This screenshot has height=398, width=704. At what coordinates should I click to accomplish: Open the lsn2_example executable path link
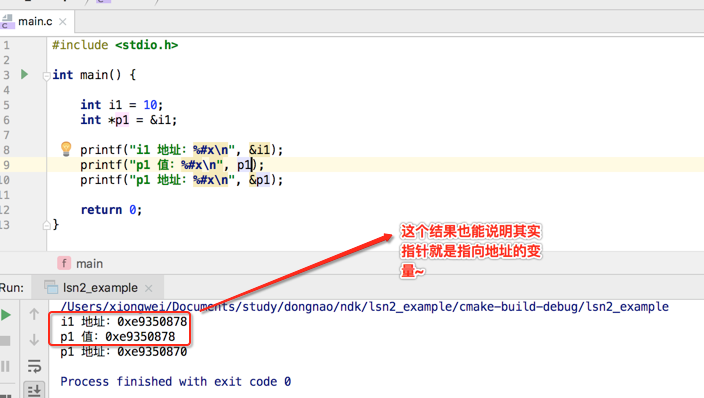pos(365,307)
